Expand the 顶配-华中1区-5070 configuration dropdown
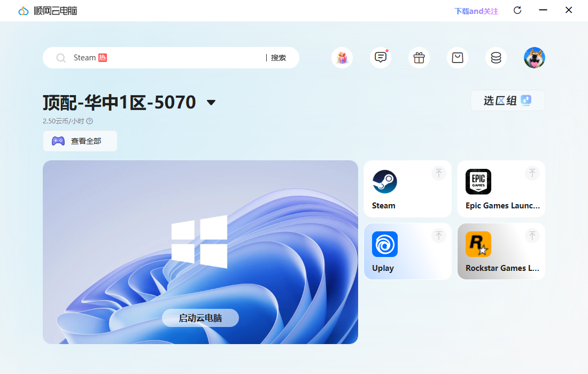 (211, 103)
